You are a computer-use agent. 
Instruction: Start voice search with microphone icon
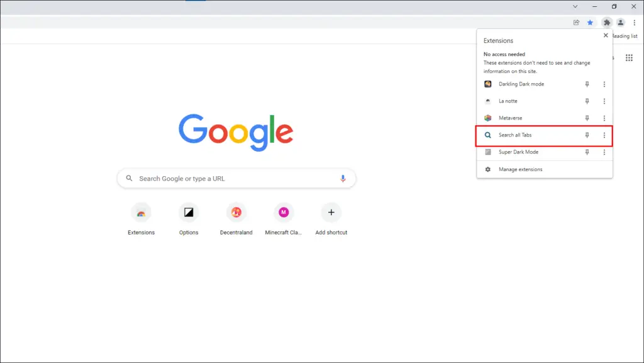click(343, 179)
